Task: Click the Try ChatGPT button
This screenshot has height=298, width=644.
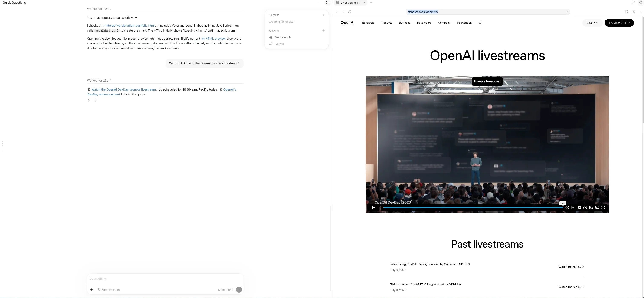Action: [619, 23]
